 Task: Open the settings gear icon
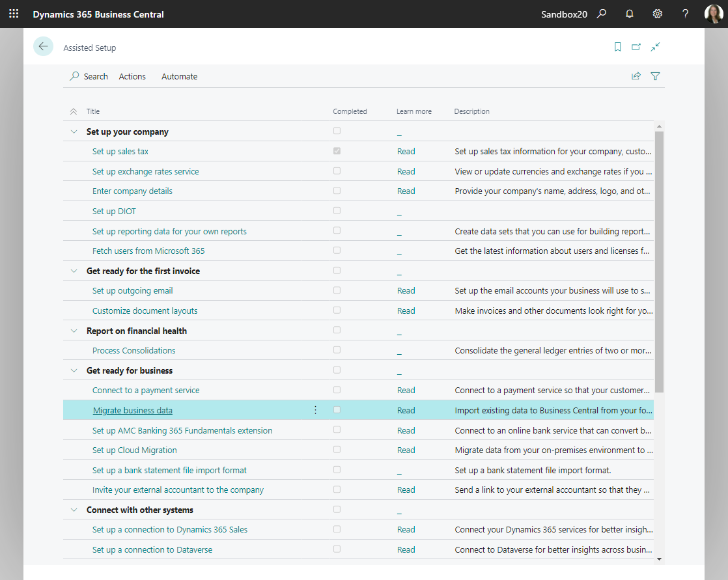point(658,14)
